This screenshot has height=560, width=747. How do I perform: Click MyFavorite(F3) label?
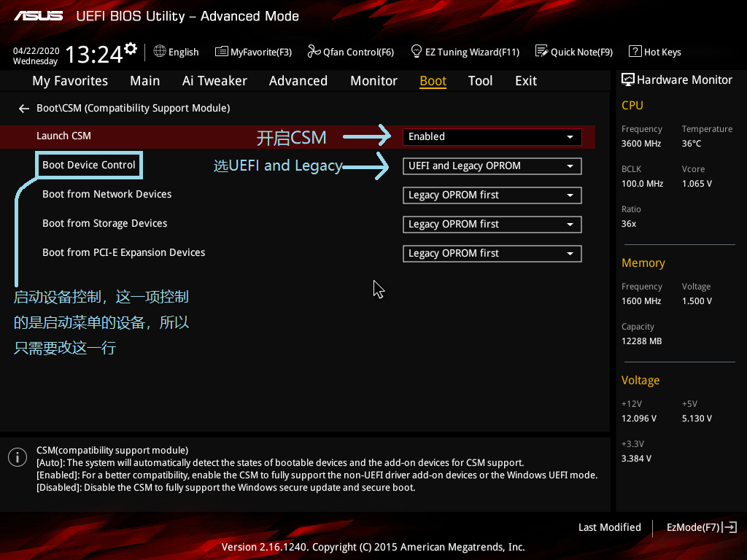pyautogui.click(x=261, y=52)
